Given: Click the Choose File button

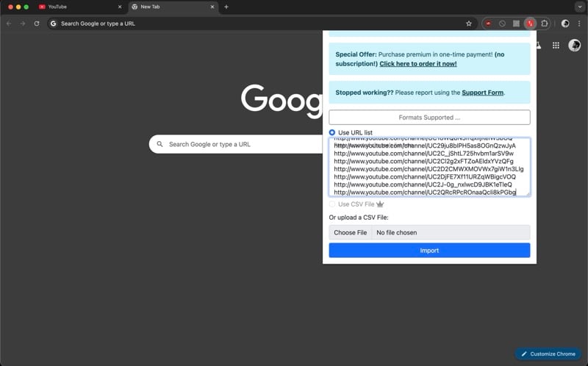Looking at the screenshot, I should tap(351, 232).
